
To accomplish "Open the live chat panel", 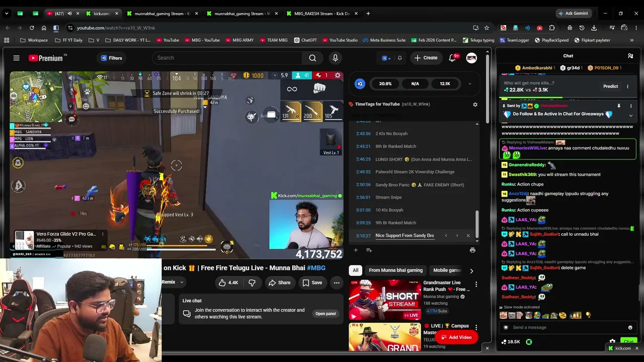I will coord(326,314).
